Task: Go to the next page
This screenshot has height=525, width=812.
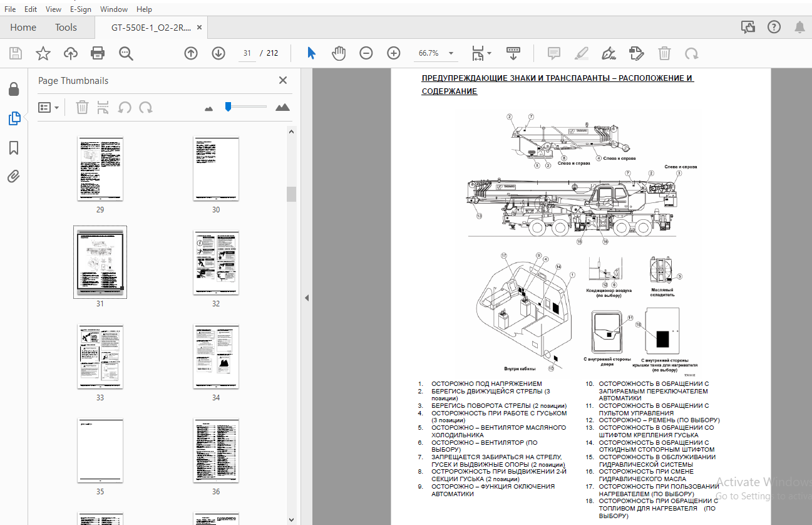Action: coord(218,53)
